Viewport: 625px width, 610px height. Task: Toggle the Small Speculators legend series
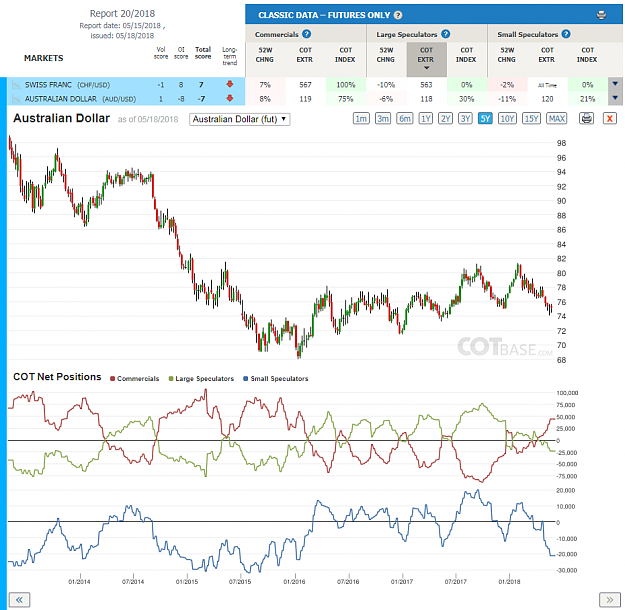point(275,379)
